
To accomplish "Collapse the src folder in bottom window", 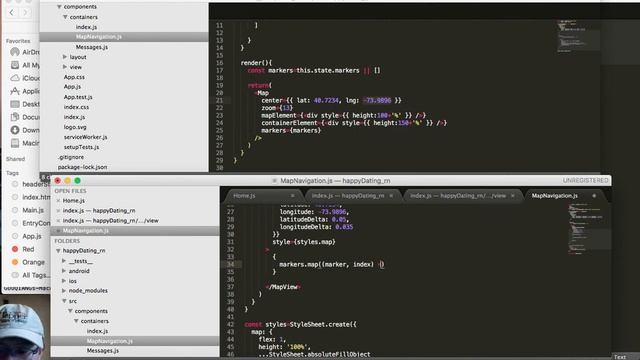I will click(64, 301).
